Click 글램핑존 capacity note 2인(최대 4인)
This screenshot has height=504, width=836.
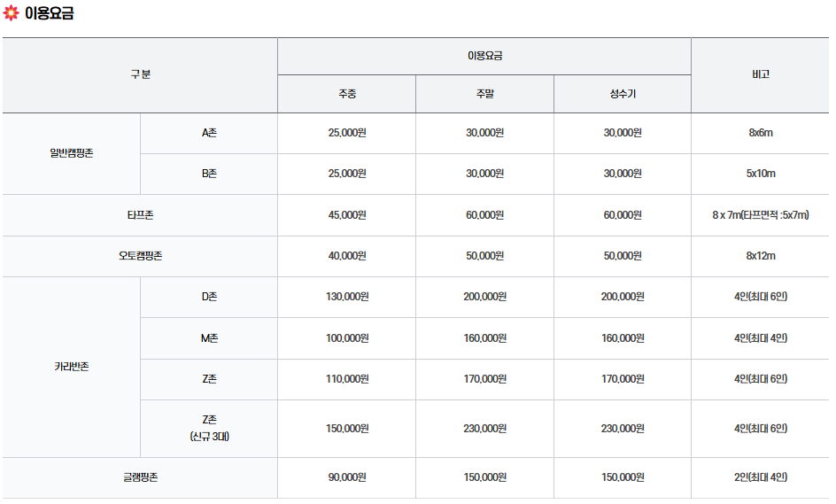761,477
